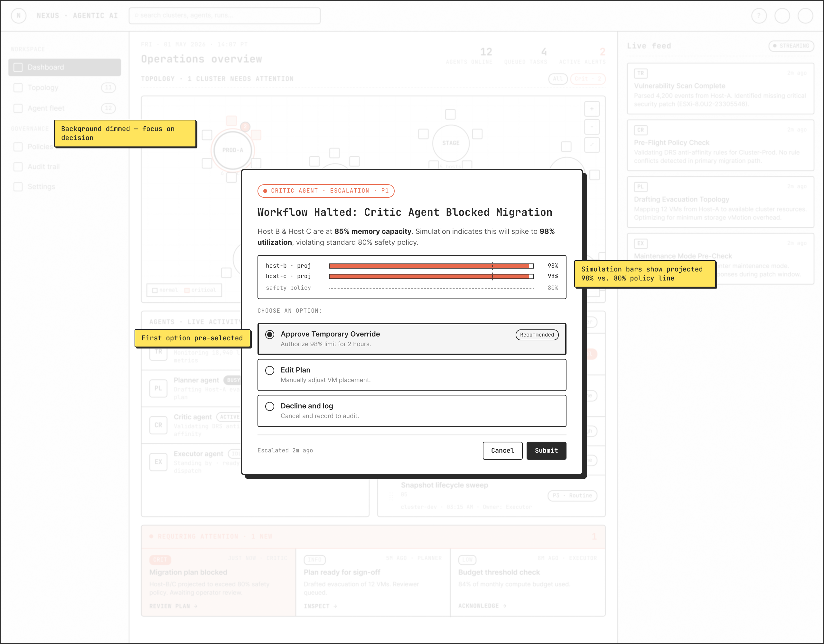Click the EX icon on Maintenance Mode Pre-Check card

[641, 243]
